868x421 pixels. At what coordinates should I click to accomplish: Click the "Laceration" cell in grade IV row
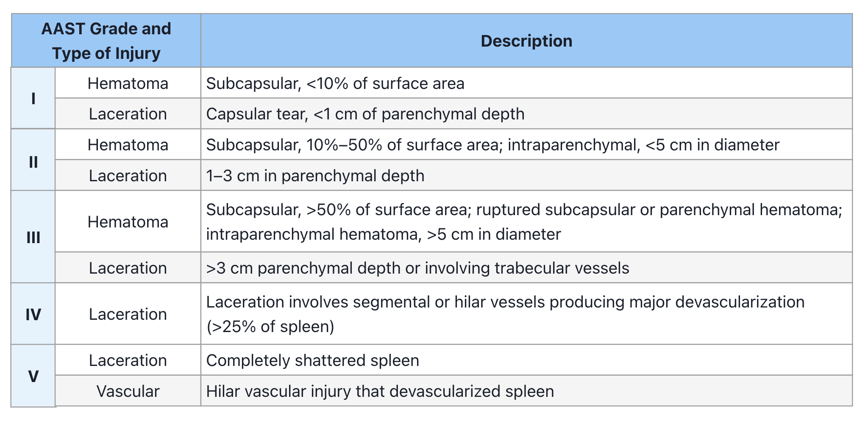click(128, 314)
